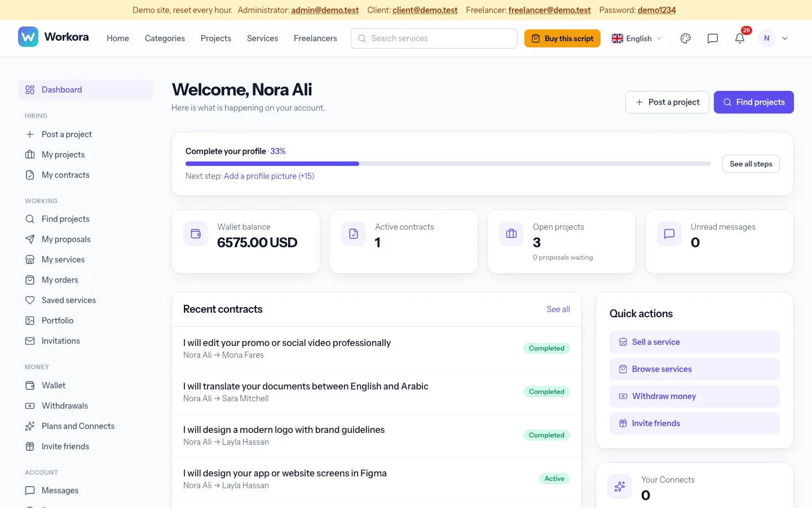Open the theme palette icon
The image size is (812, 508).
pyautogui.click(x=686, y=38)
